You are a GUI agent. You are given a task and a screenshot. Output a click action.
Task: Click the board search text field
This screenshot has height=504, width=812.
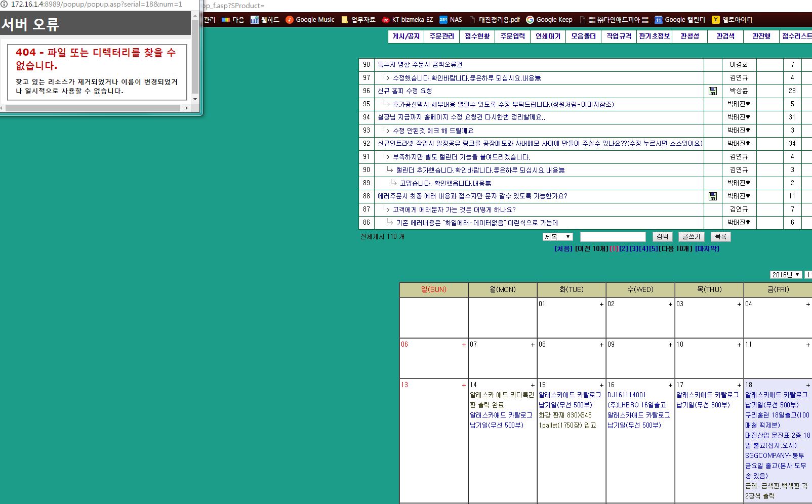point(613,237)
